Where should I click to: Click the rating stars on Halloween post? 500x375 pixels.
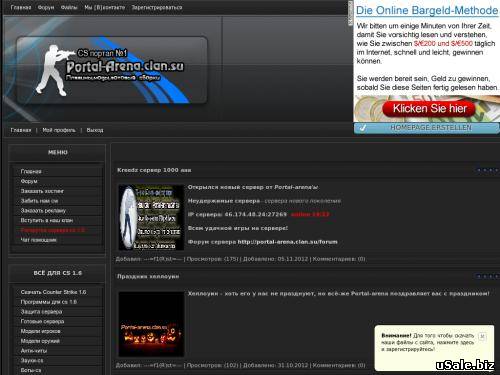(x=487, y=276)
